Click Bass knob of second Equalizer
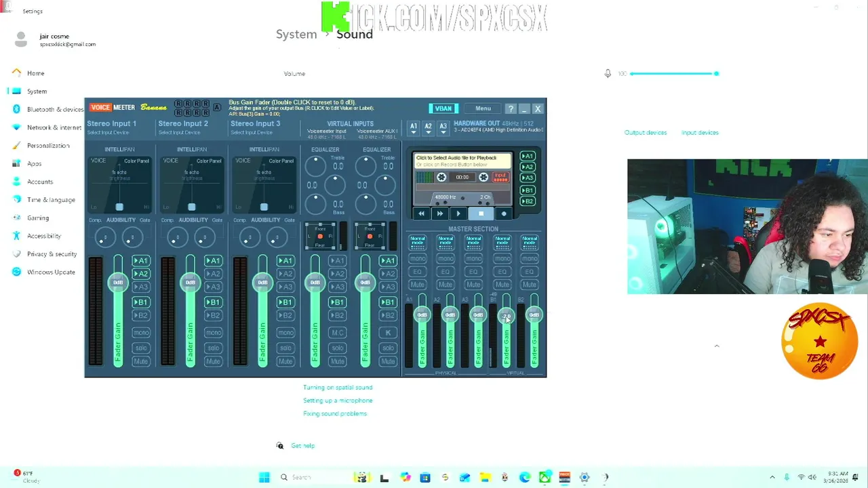The width and height of the screenshot is (868, 488). (366, 203)
